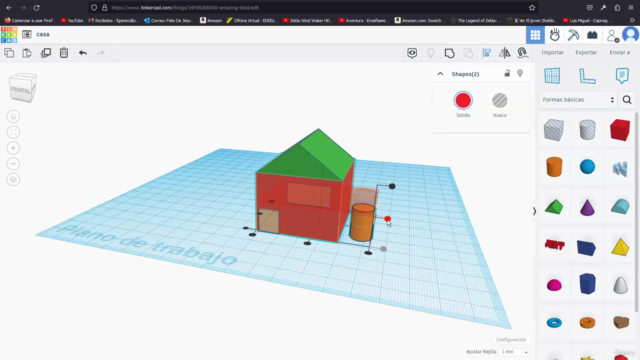Bookmark page star icon in address bar
The width and height of the screenshot is (640, 360).
pos(532,7)
